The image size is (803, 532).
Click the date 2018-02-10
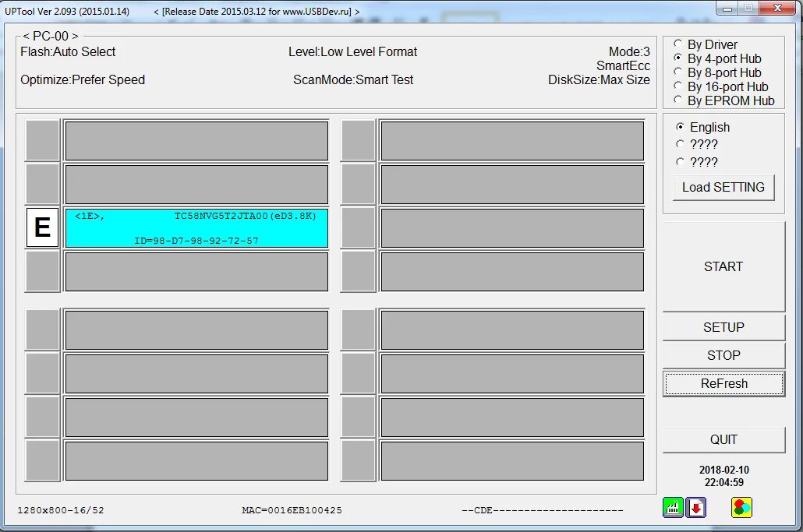(723, 470)
